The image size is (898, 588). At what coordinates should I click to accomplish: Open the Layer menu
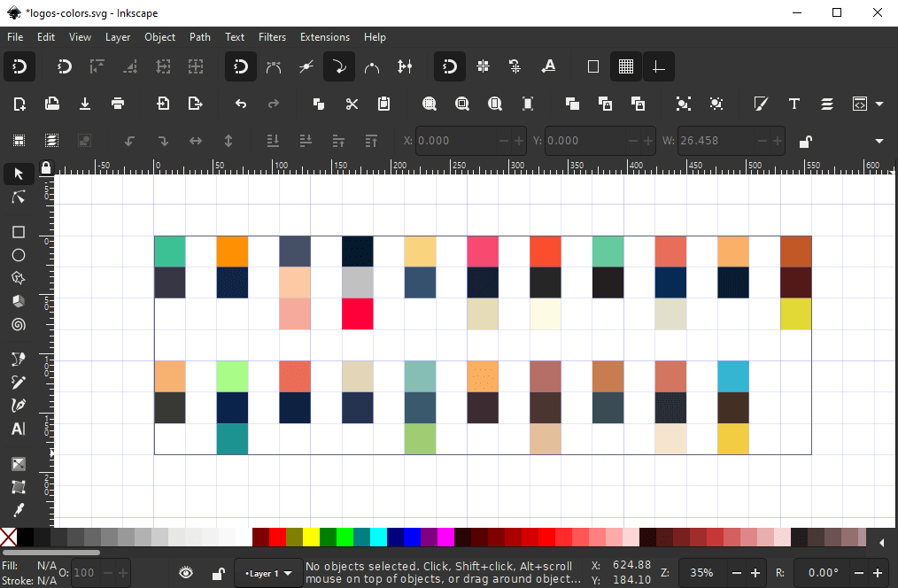(x=118, y=37)
